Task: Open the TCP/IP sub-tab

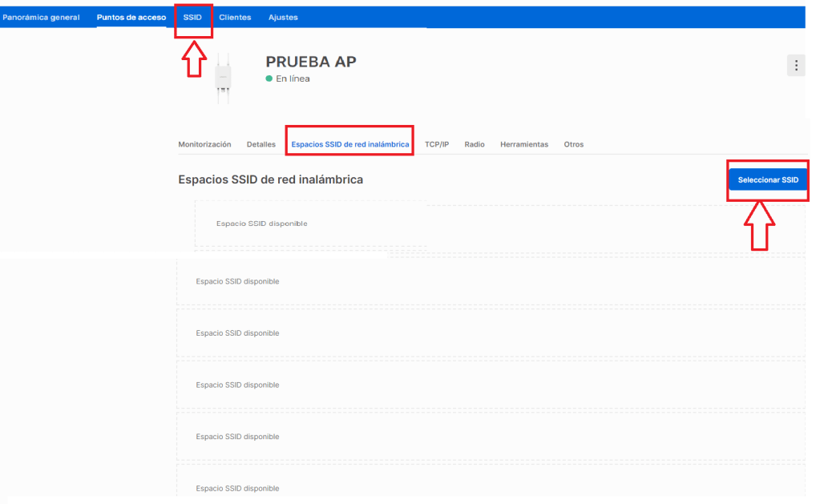Action: (437, 144)
